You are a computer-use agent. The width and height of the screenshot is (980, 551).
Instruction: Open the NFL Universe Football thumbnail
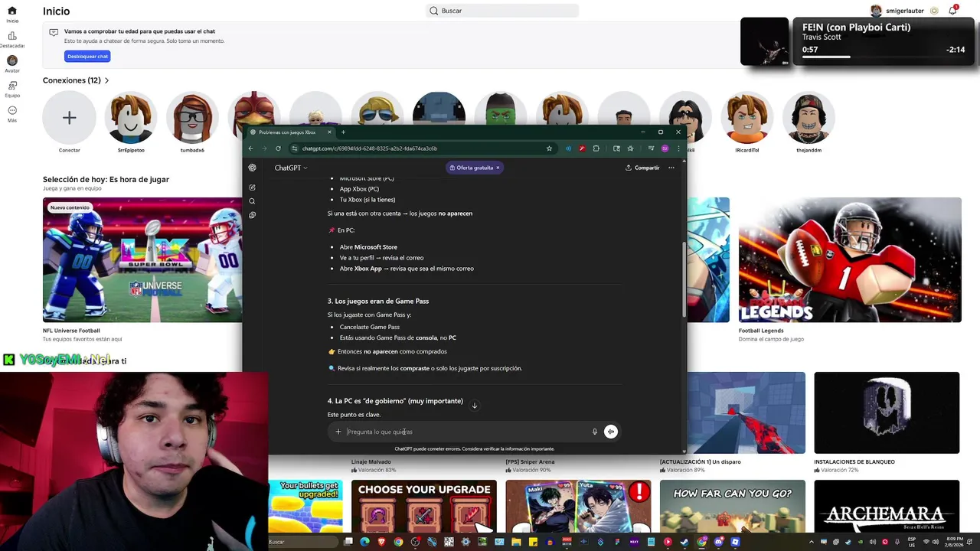[142, 259]
